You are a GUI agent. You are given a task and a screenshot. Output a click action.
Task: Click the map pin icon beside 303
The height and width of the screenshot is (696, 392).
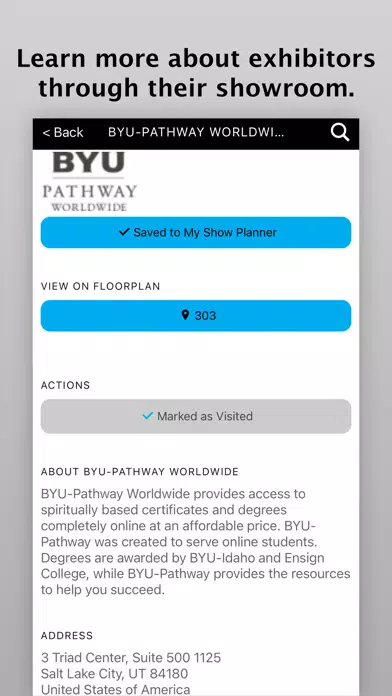coord(186,315)
